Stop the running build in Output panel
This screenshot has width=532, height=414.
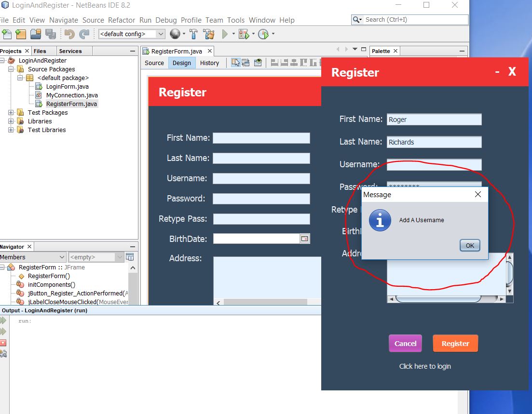tap(6, 343)
